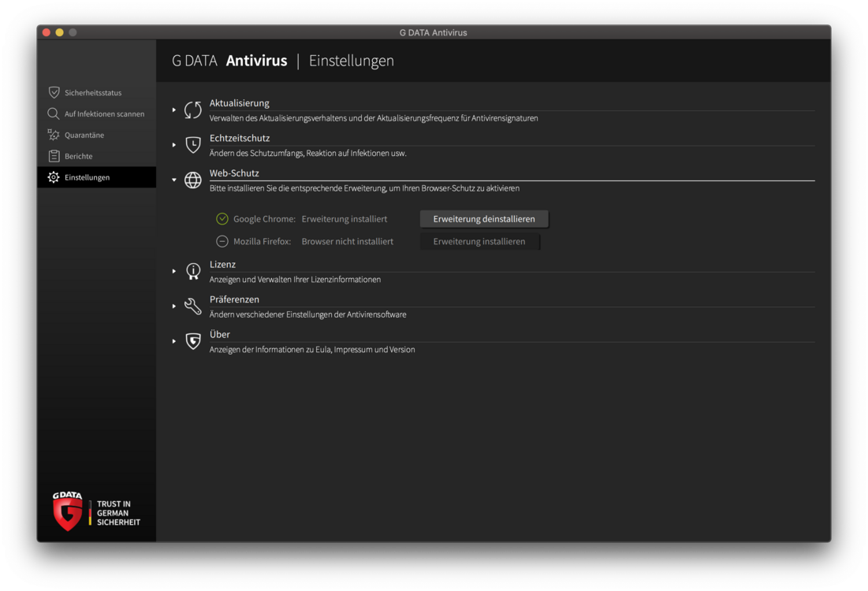This screenshot has width=868, height=591.
Task: Click the gear icon next to Einstellungen
Action: pos(53,177)
